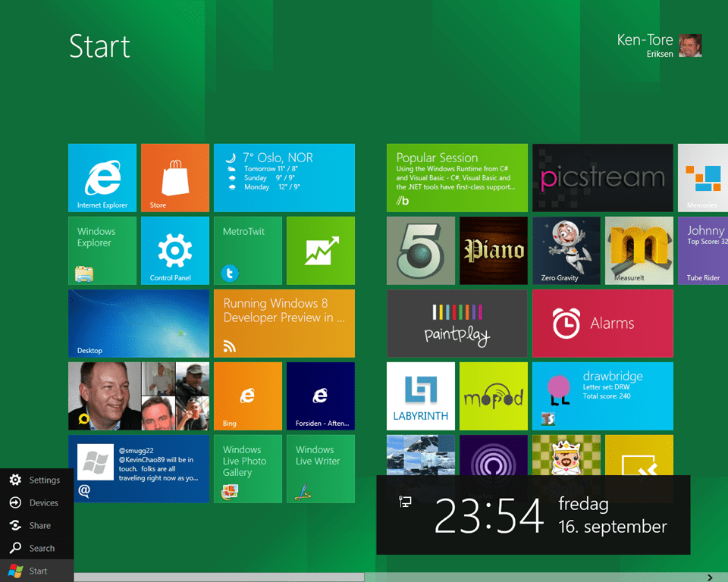Open the Internet Explorer tile
Screen dimensions: 728x582
click(102, 178)
